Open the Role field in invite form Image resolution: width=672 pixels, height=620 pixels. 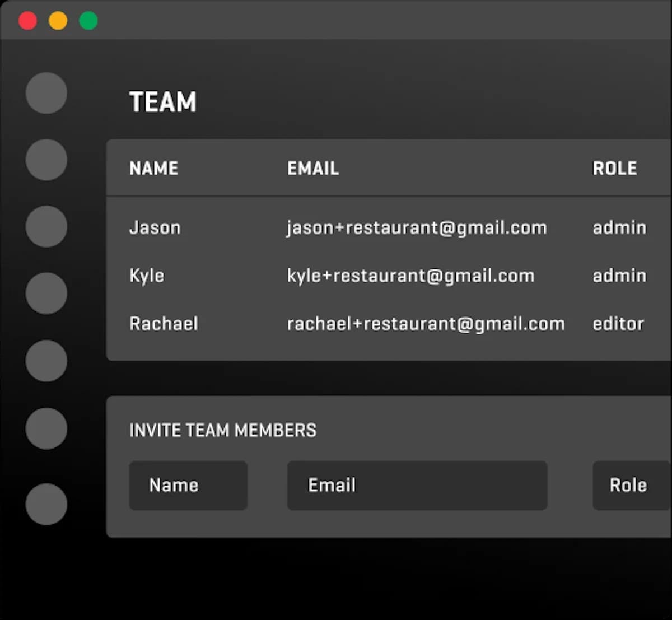pos(632,486)
